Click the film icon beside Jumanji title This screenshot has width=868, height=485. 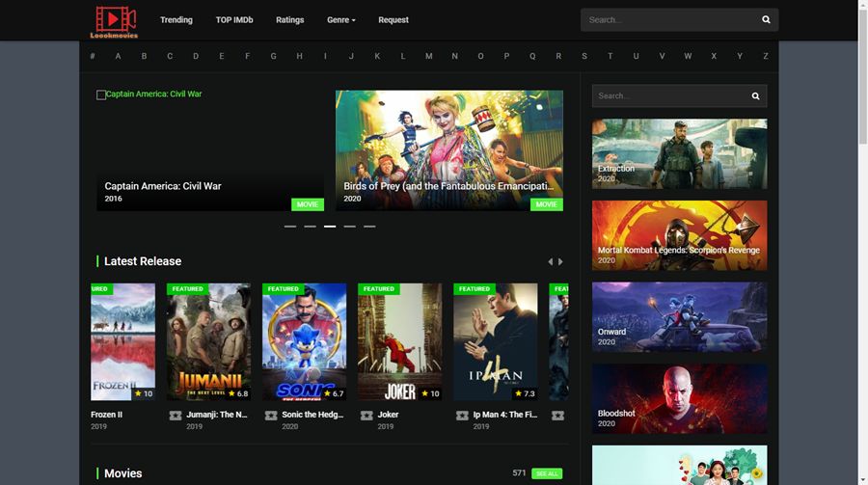175,416
